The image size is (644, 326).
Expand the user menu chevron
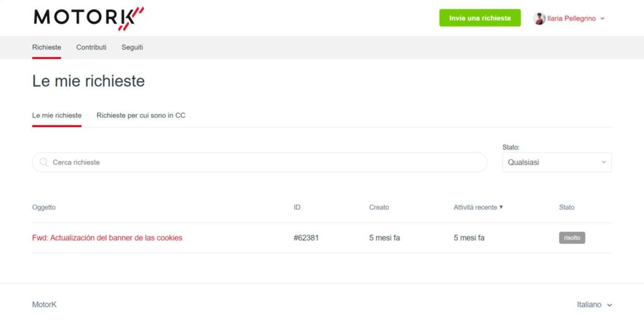(602, 18)
